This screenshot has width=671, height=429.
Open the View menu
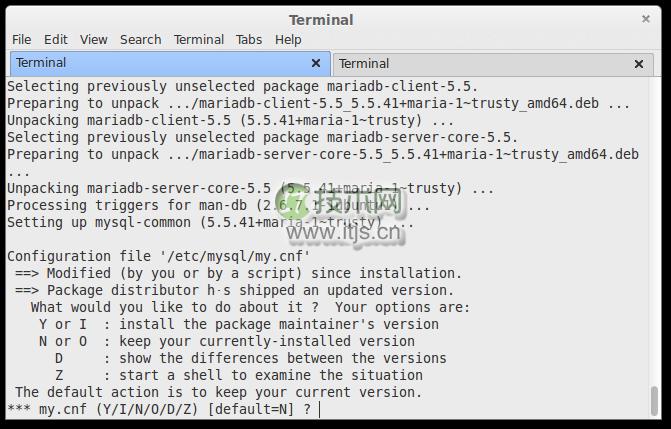coord(94,39)
